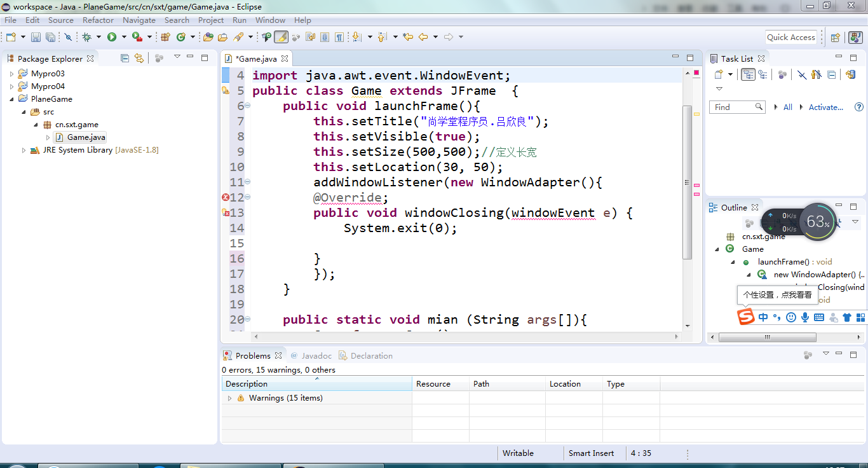
Task: Go to Last Edit Location icon
Action: (408, 37)
